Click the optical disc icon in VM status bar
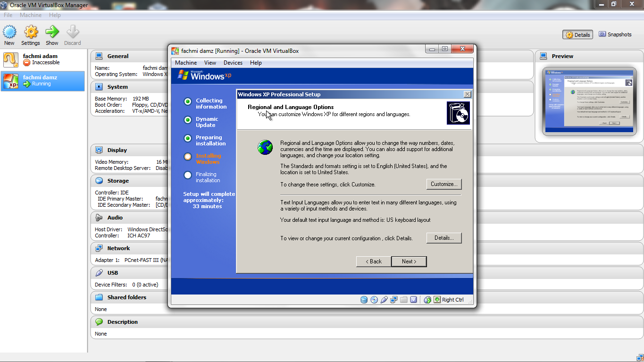The height and width of the screenshot is (362, 644). click(x=374, y=300)
